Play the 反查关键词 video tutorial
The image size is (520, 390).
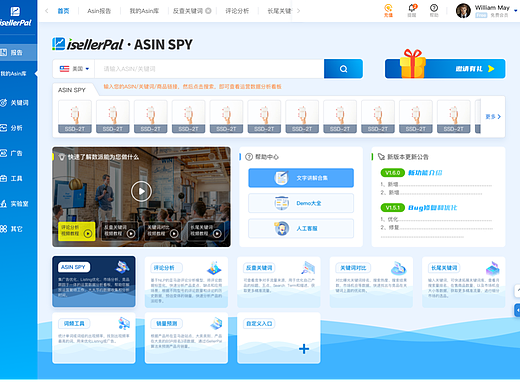tap(119, 231)
